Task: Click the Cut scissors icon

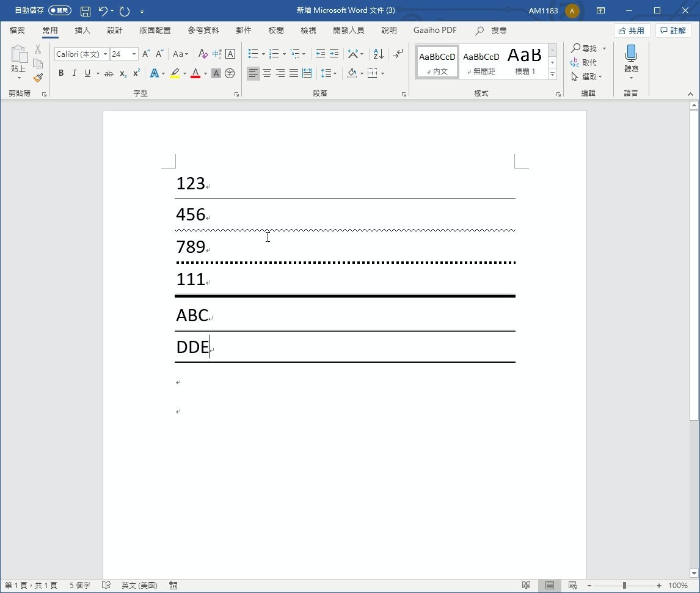Action: [x=38, y=49]
